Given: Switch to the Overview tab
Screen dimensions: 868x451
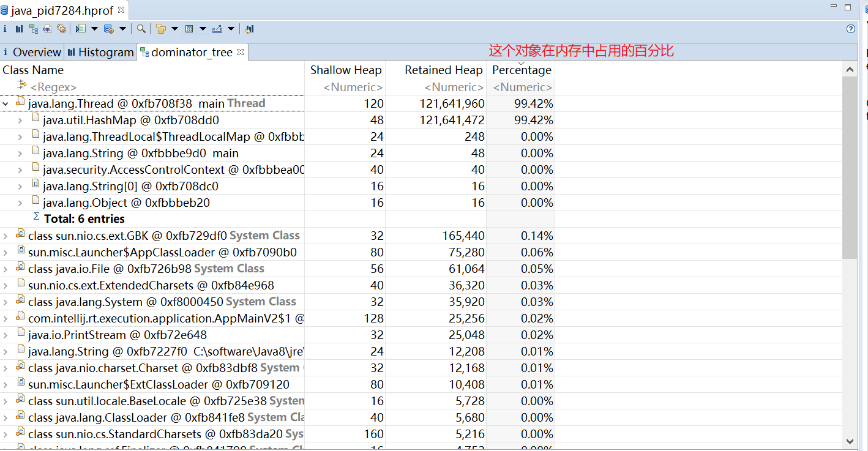Looking at the screenshot, I should 32,52.
